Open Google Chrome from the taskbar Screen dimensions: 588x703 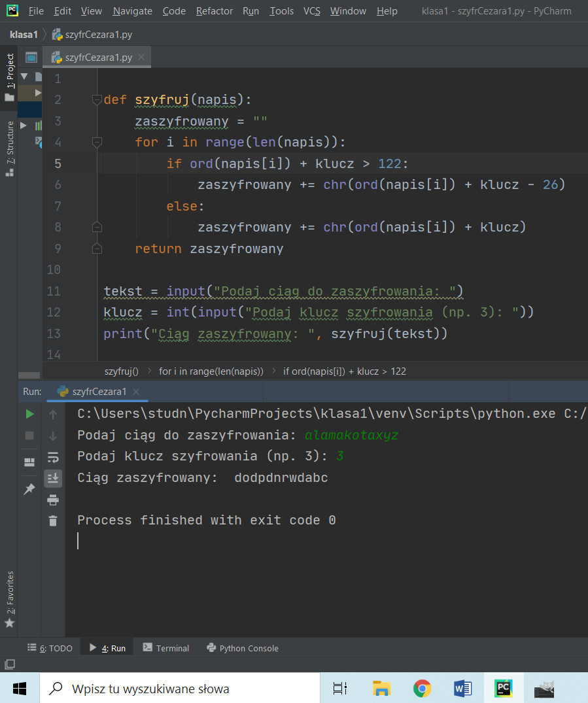[422, 688]
